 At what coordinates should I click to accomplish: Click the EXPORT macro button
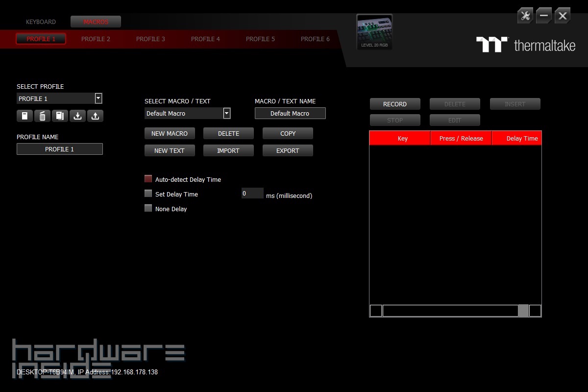288,150
